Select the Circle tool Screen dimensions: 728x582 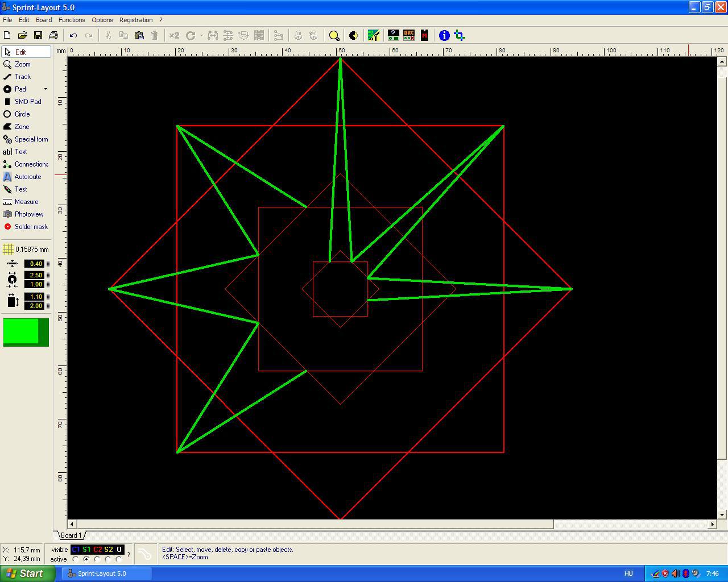26,114
